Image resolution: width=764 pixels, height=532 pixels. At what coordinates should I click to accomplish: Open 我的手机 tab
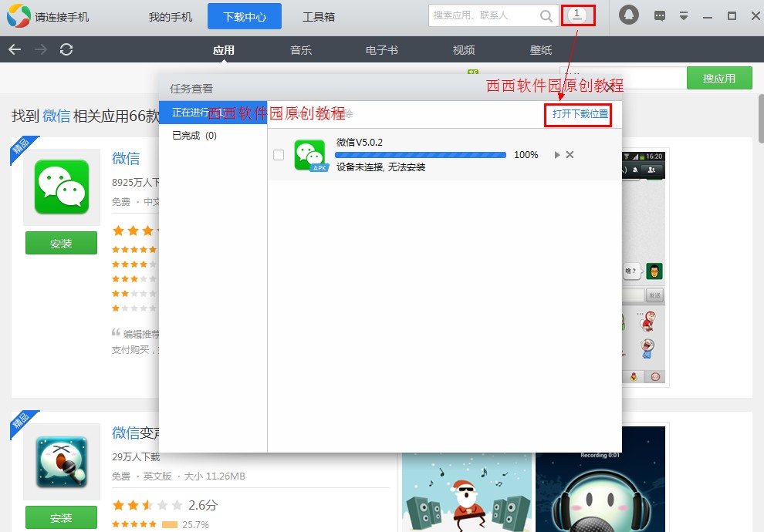[x=170, y=17]
